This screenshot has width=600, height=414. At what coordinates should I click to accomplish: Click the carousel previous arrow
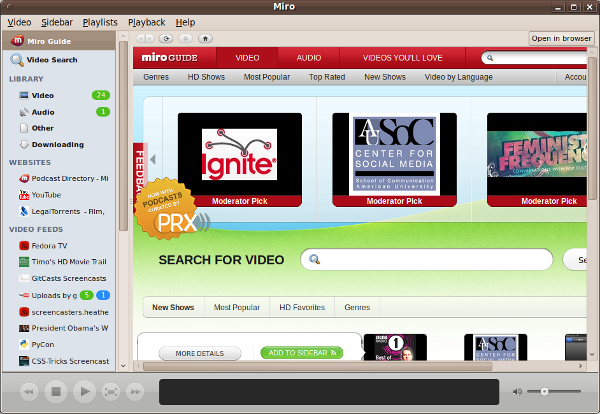coord(153,159)
